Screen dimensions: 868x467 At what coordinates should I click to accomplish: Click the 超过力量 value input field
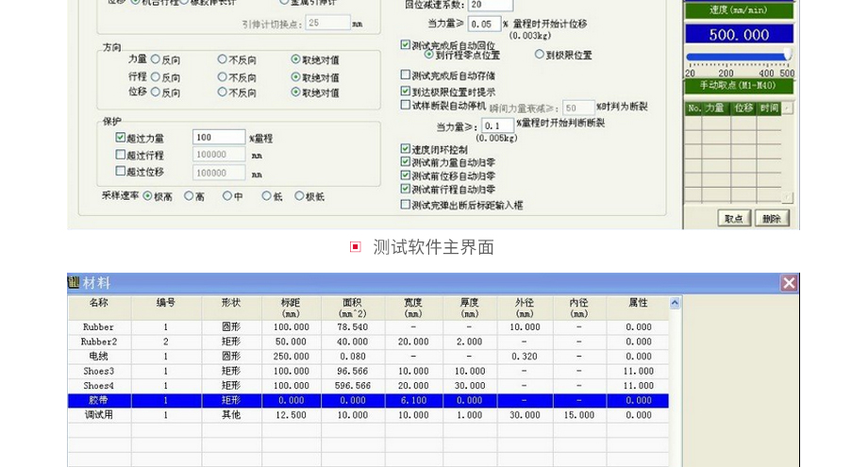click(x=218, y=138)
